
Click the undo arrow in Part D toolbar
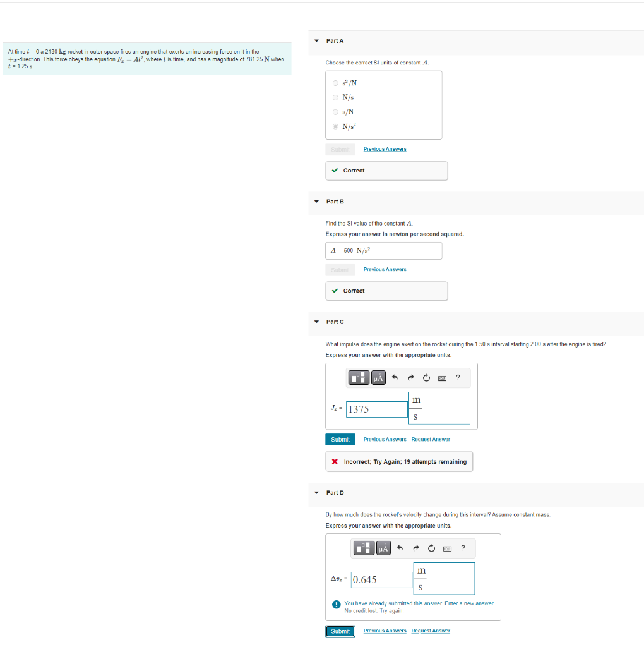[x=400, y=548]
